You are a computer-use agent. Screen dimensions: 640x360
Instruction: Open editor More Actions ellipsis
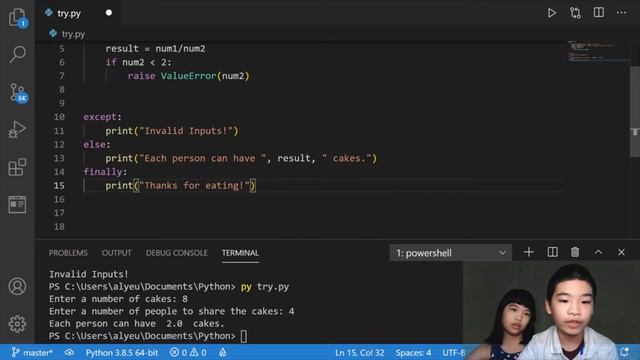[x=621, y=13]
